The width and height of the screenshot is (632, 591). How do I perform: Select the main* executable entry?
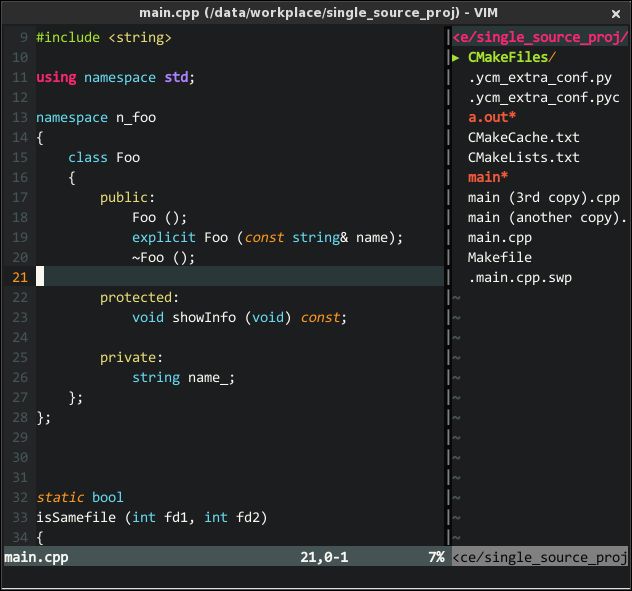[x=488, y=177]
